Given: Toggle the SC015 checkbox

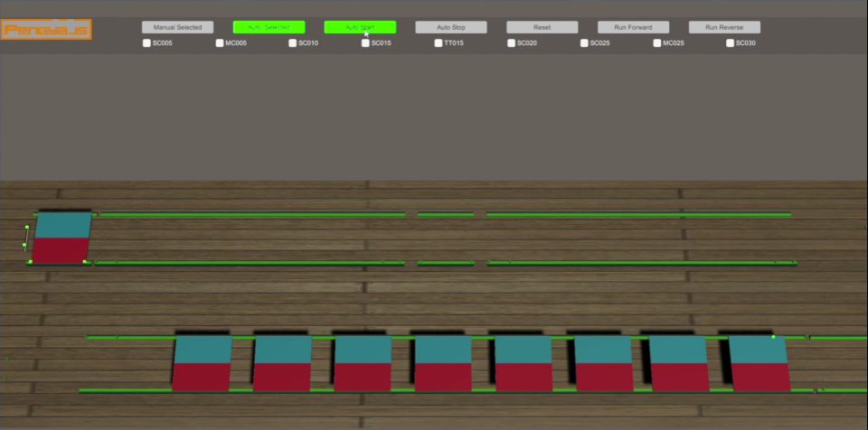Looking at the screenshot, I should [x=366, y=42].
